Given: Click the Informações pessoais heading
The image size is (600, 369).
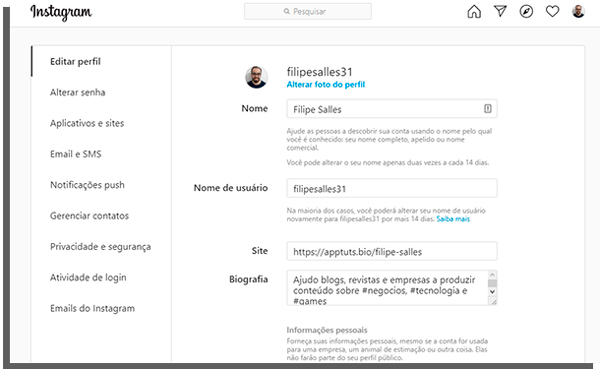Looking at the screenshot, I should (x=327, y=330).
